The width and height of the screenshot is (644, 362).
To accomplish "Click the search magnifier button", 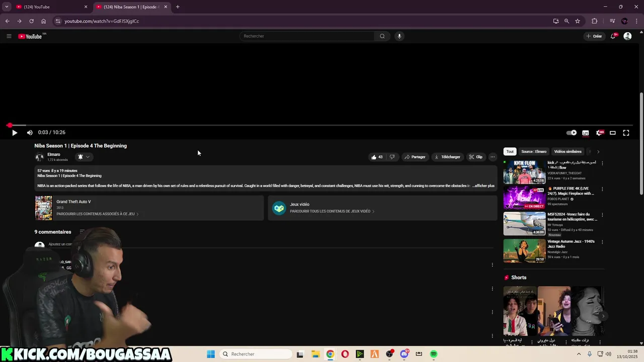I will point(382,36).
